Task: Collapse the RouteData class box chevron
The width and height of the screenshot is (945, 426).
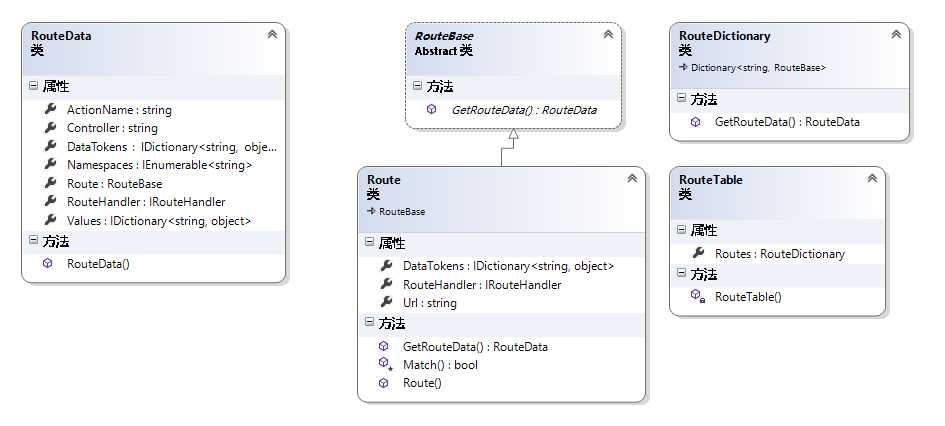Action: (x=272, y=35)
